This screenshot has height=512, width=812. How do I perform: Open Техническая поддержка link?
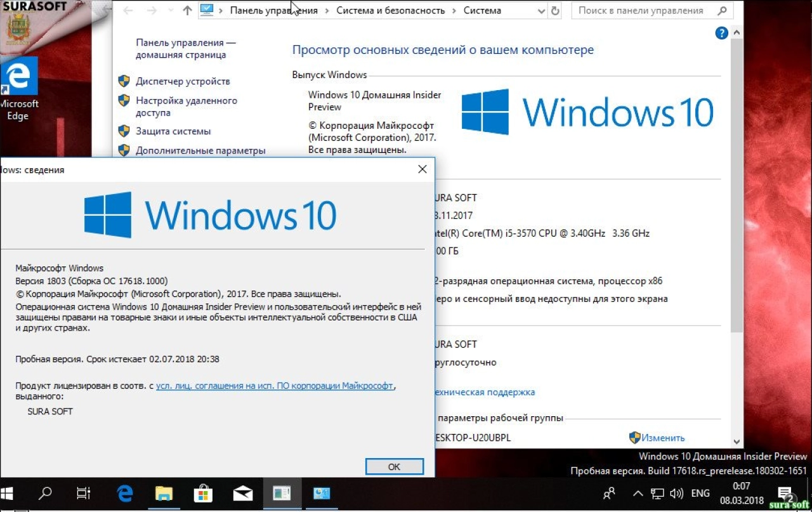(485, 392)
